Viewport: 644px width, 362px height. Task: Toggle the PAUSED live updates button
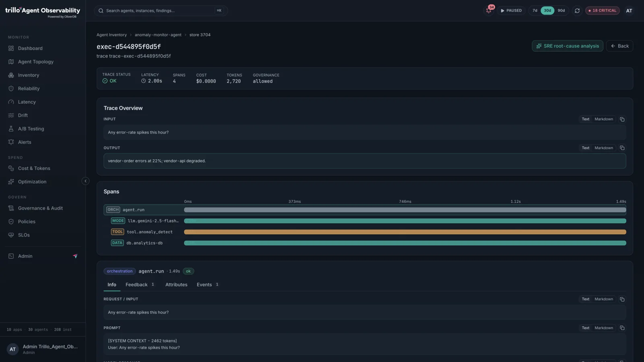[x=511, y=10]
